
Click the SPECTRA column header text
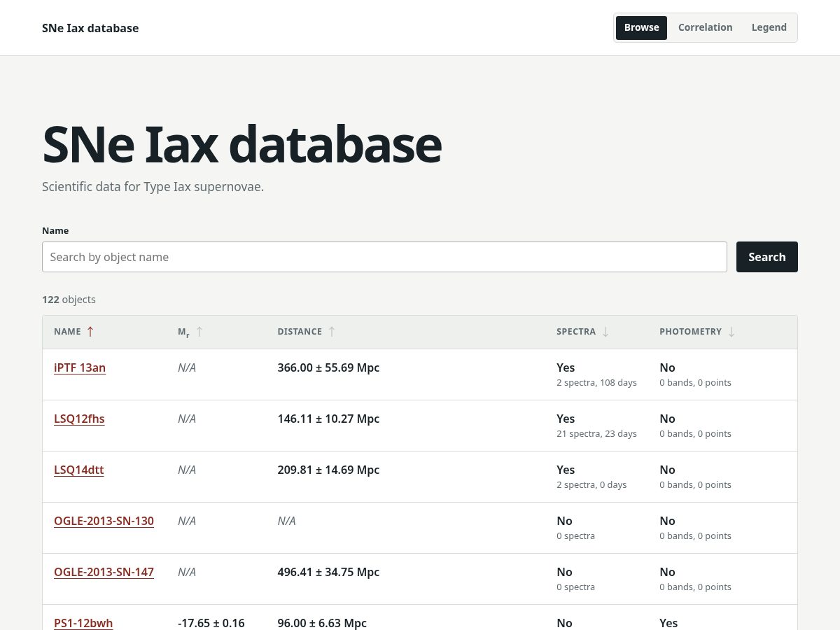pos(576,332)
